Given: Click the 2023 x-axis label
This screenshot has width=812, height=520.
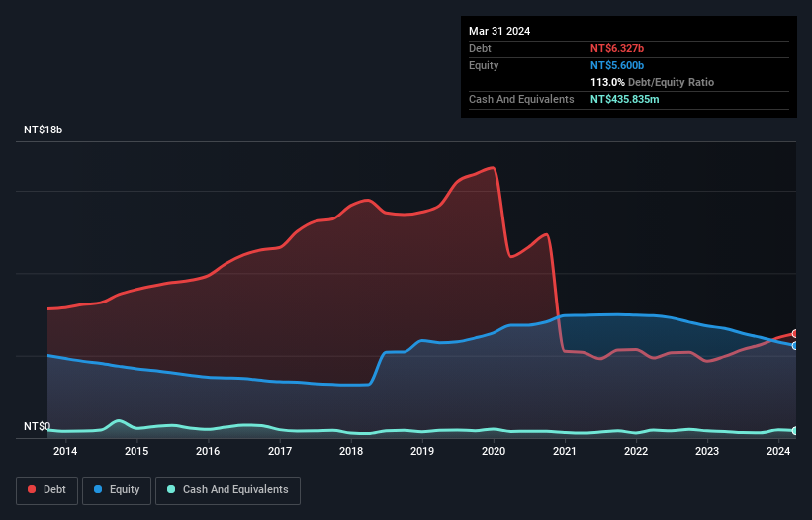Looking at the screenshot, I should (x=707, y=451).
